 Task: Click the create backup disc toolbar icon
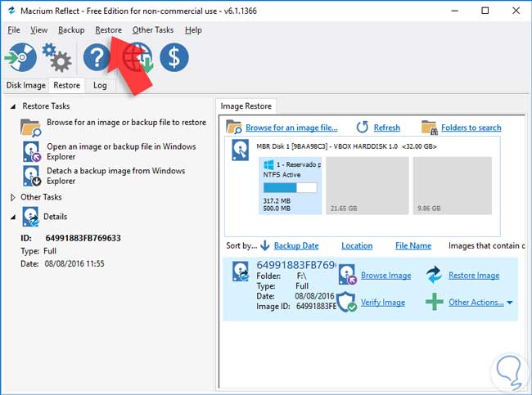click(21, 57)
